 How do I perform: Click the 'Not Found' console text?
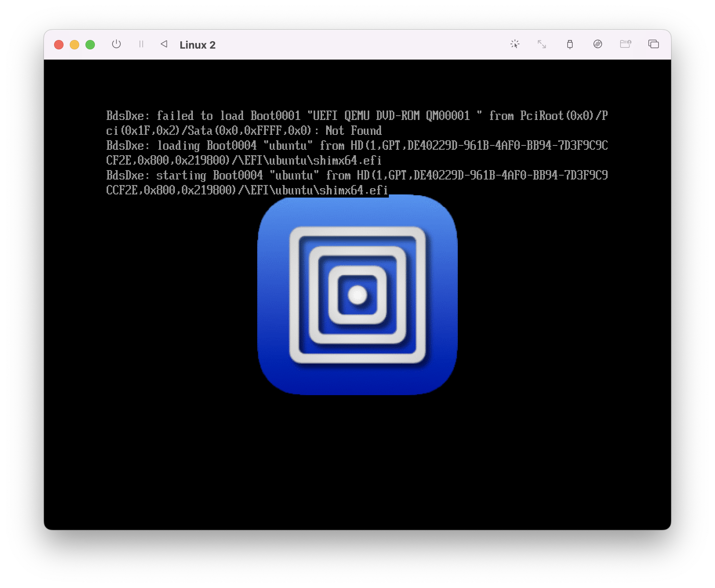click(x=354, y=131)
